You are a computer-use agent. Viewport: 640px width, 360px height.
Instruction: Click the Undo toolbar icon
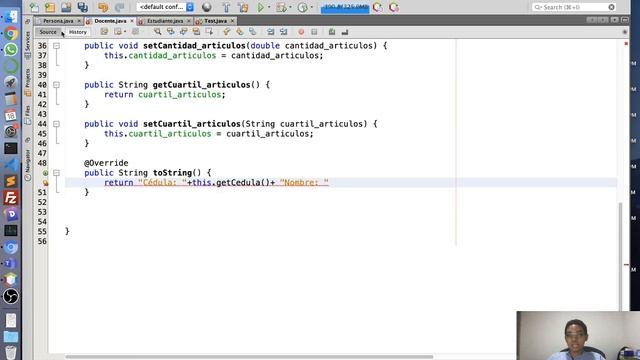pyautogui.click(x=103, y=7)
